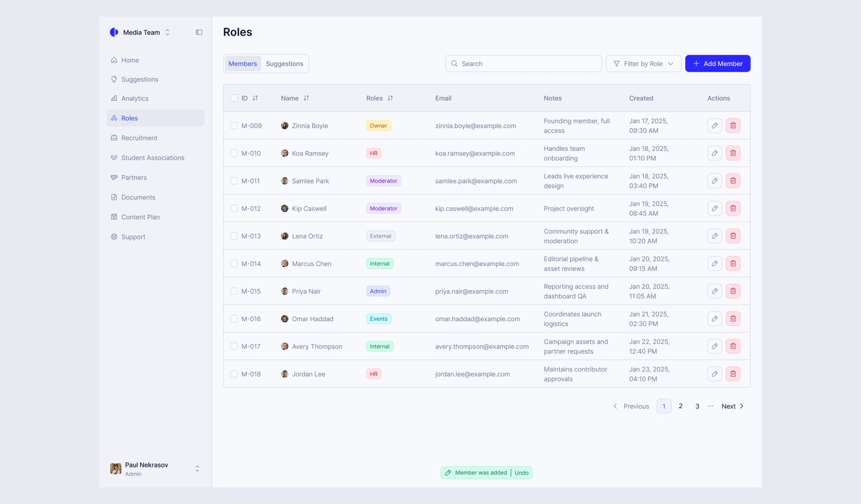Edit Jordan Lee's member entry
This screenshot has width=861, height=504.
714,374
